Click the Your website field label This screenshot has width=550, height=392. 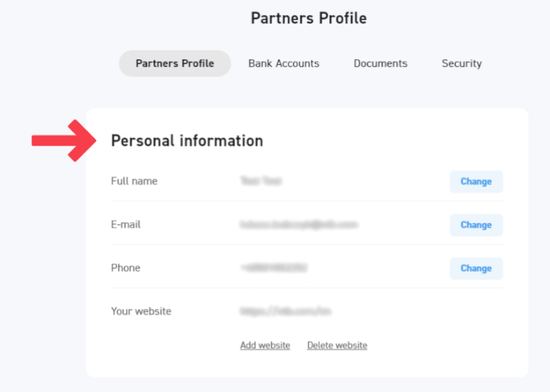141,311
